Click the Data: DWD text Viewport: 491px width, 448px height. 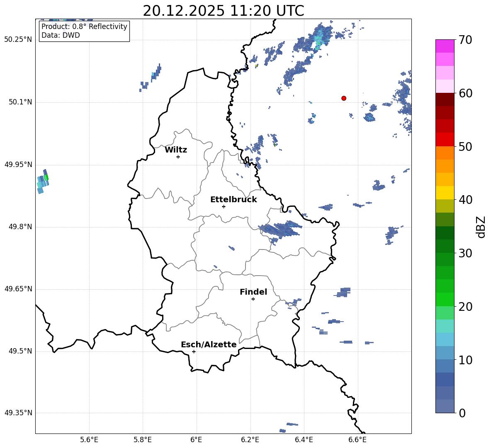(x=61, y=35)
